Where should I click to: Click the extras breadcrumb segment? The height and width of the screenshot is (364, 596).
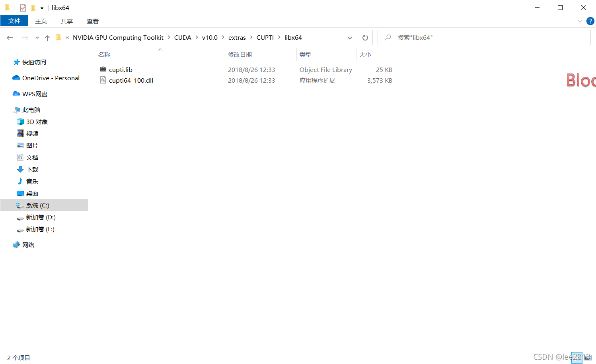237,37
